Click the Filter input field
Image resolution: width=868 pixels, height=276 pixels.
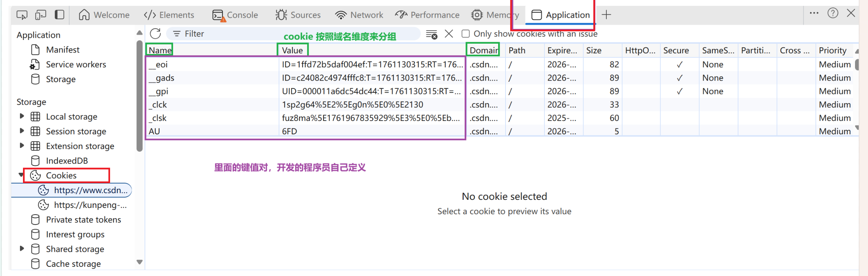tap(293, 34)
